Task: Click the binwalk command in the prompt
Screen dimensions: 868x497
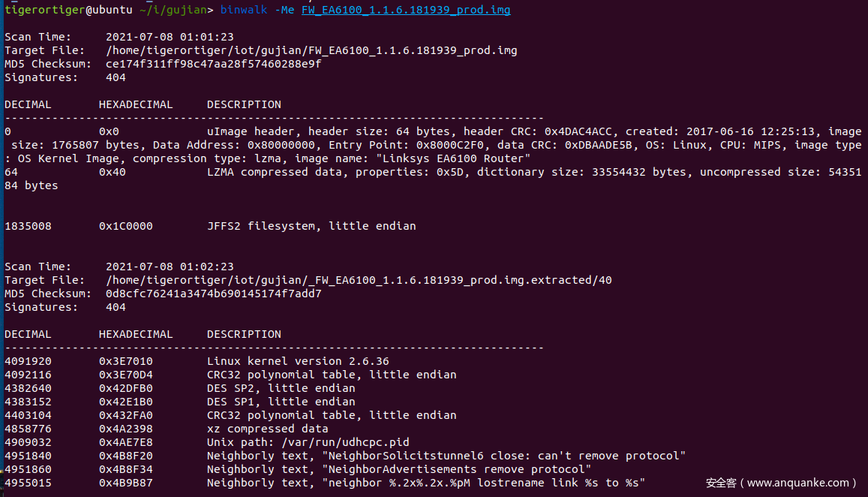Action: pyautogui.click(x=243, y=10)
